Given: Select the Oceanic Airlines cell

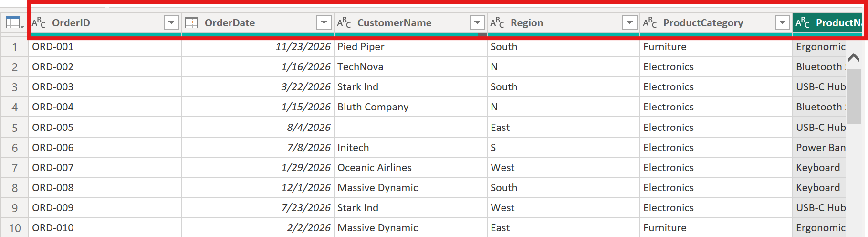Looking at the screenshot, I should click(411, 168).
